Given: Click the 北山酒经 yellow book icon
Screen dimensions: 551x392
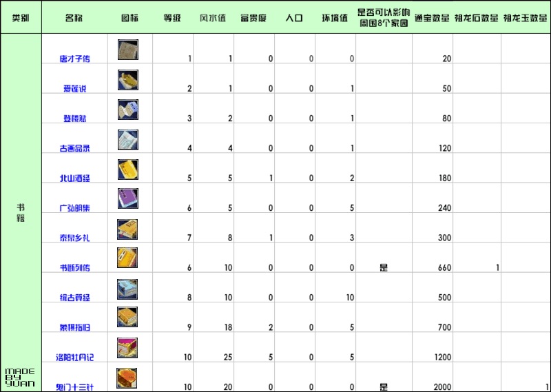Looking at the screenshot, I should coord(128,169).
